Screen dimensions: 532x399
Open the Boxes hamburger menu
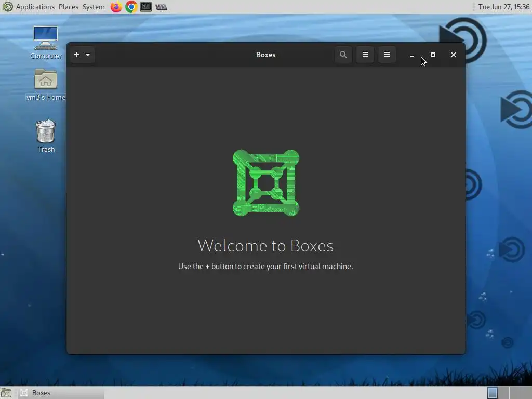tap(387, 55)
